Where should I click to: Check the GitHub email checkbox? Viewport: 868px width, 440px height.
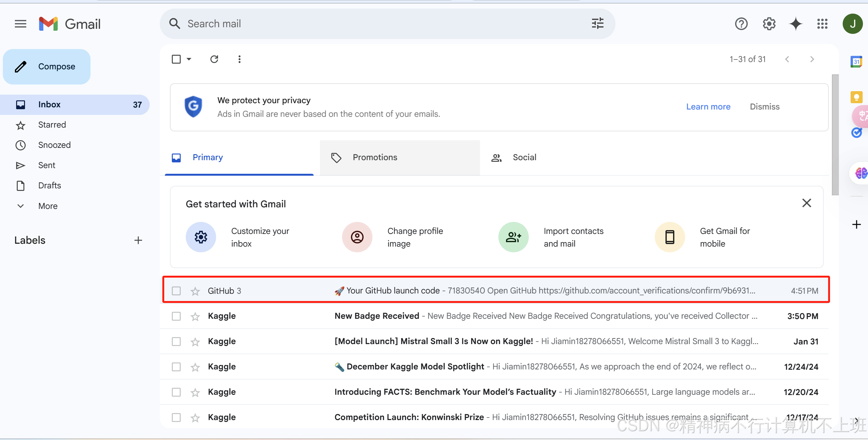click(x=176, y=291)
